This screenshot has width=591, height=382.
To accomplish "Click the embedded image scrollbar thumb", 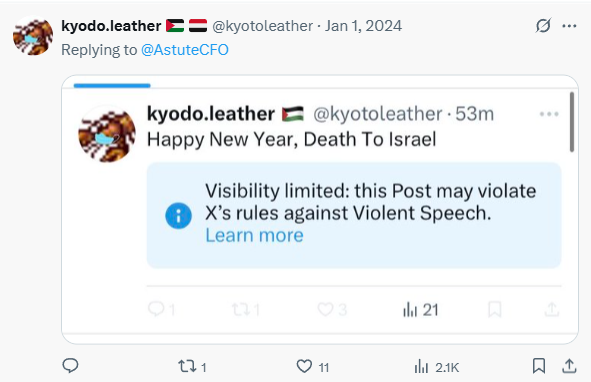I will [x=572, y=122].
